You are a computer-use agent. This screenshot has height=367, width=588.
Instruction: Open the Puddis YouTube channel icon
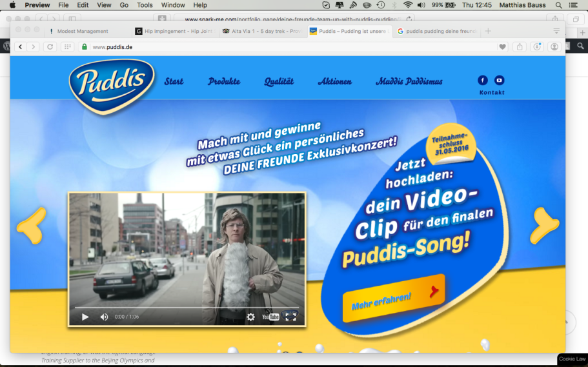click(499, 81)
